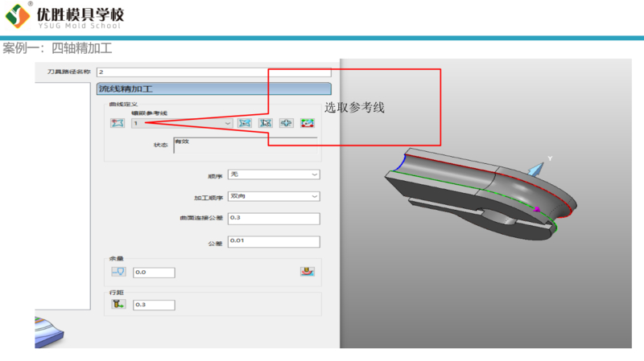
Task: Click the 公差 tolerance field showing 0.01
Action: point(274,242)
